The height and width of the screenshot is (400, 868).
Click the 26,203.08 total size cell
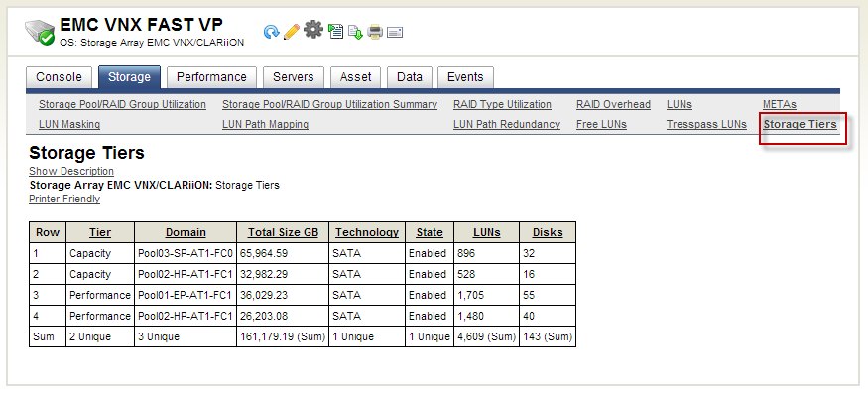[x=283, y=316]
